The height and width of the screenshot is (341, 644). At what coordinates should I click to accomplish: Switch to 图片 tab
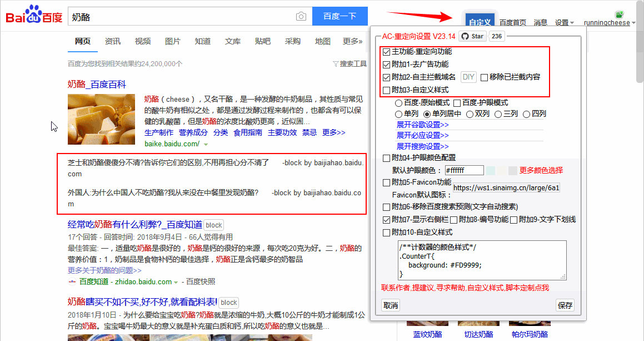[x=172, y=42]
